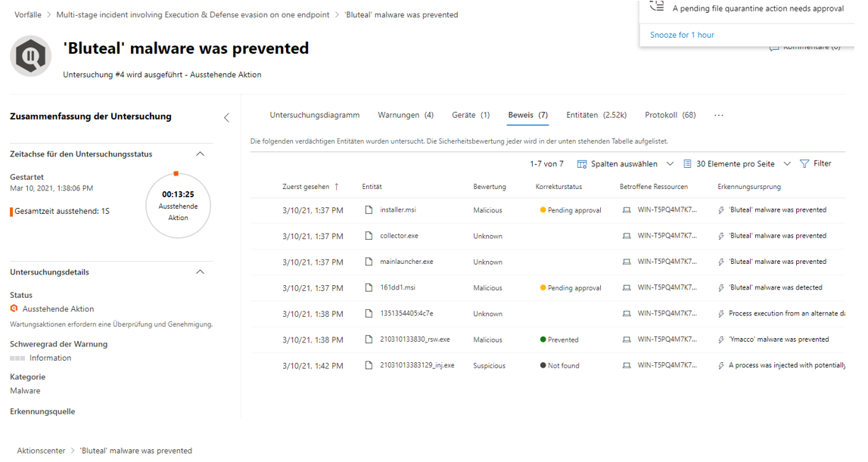Open the Spalten auswählen dropdown arrow
Screen dimensions: 868x462
coord(670,164)
